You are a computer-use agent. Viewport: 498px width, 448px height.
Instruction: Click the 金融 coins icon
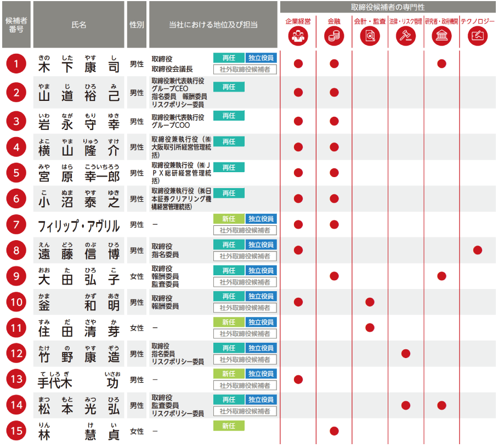point(334,36)
